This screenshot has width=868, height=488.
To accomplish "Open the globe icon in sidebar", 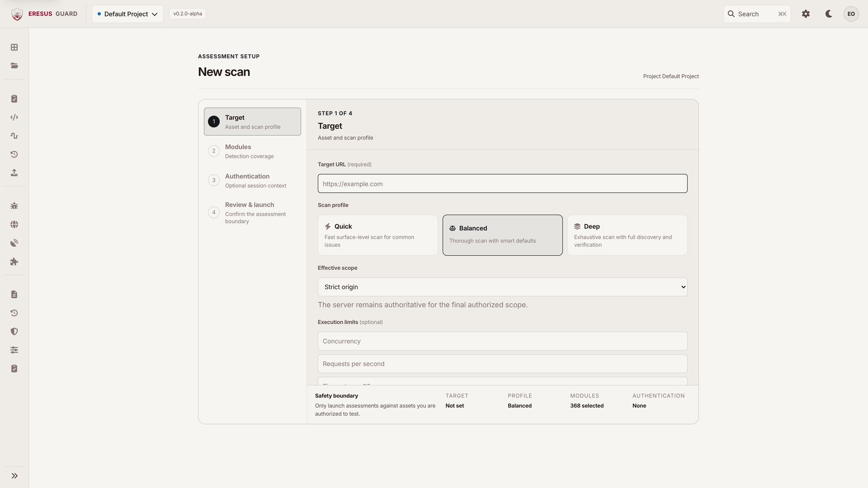I will coord(14,225).
